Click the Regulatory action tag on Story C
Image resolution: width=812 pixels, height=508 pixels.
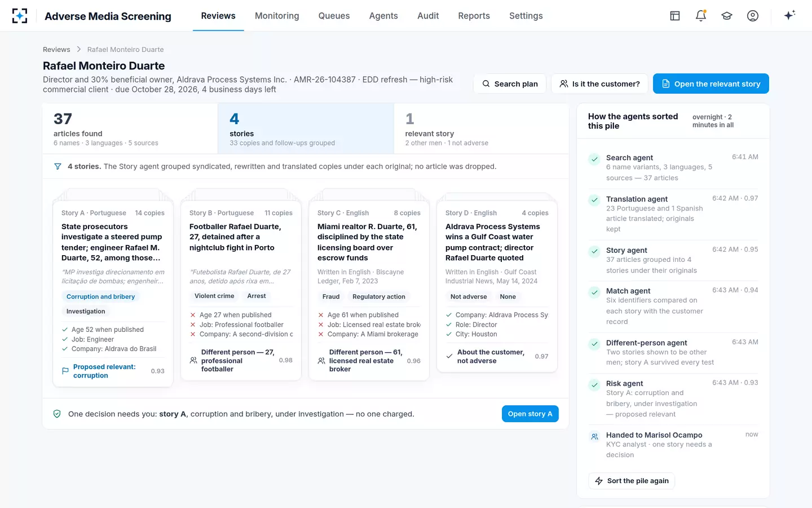click(x=379, y=296)
